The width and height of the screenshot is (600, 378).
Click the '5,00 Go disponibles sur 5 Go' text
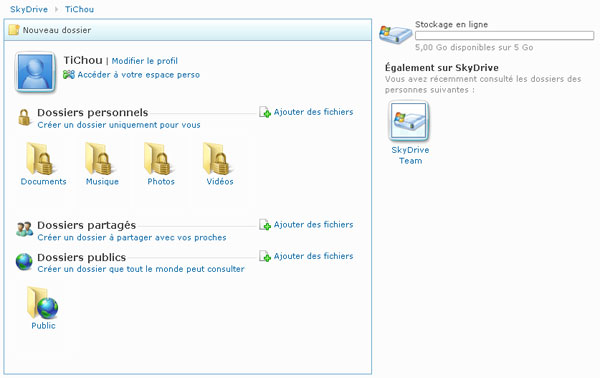pyautogui.click(x=474, y=47)
